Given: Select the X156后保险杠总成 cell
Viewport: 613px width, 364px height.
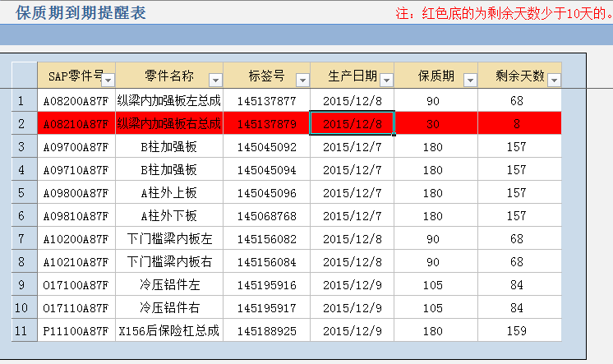Looking at the screenshot, I should click(x=168, y=331).
